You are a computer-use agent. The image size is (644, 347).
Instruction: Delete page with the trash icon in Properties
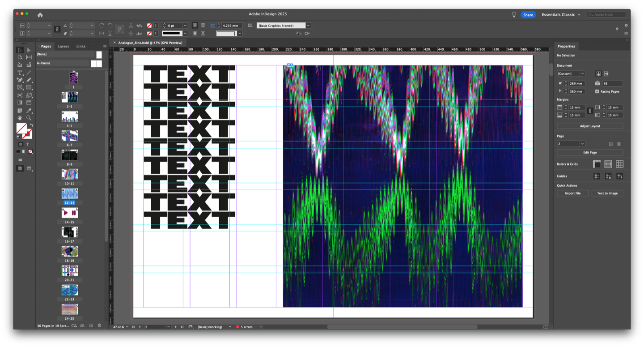619,144
